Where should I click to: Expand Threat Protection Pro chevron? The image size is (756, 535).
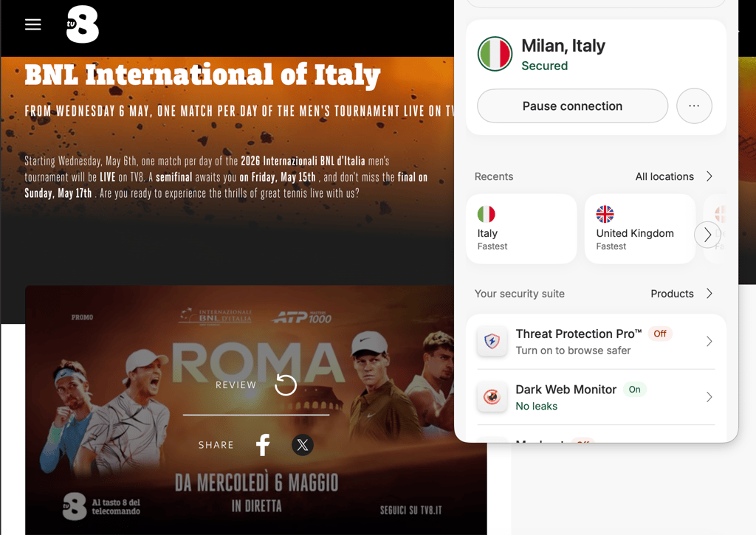709,342
